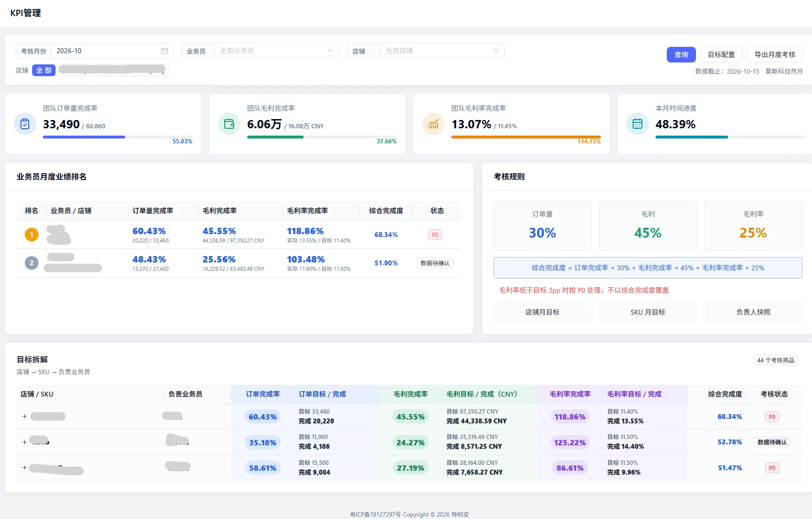Click 导出月度考核 export button
This screenshot has height=519, width=812.
(x=775, y=55)
